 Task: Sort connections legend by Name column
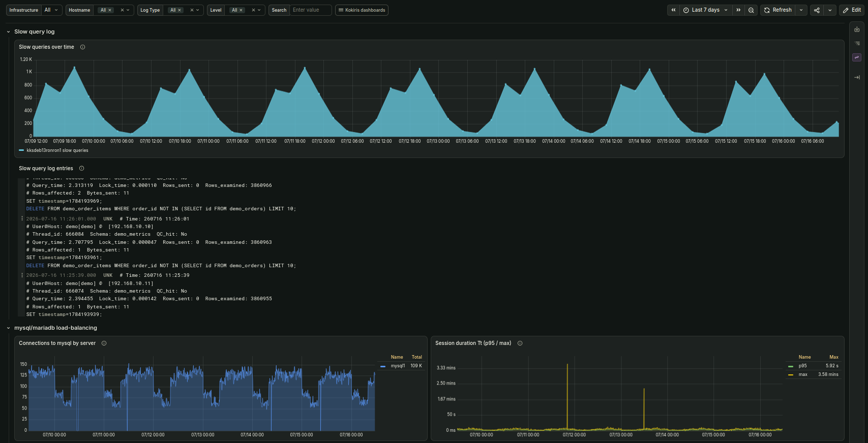click(x=397, y=357)
